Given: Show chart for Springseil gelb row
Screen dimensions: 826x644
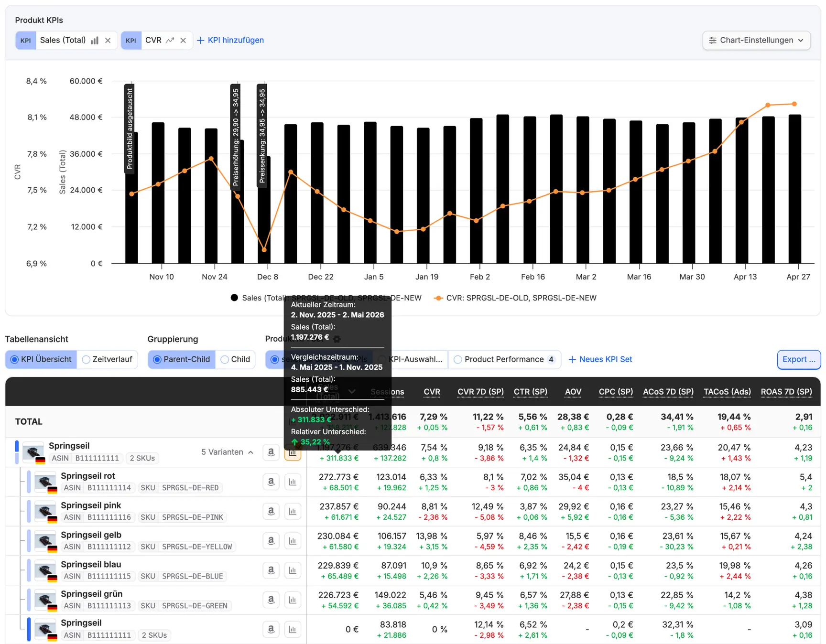Looking at the screenshot, I should (293, 541).
